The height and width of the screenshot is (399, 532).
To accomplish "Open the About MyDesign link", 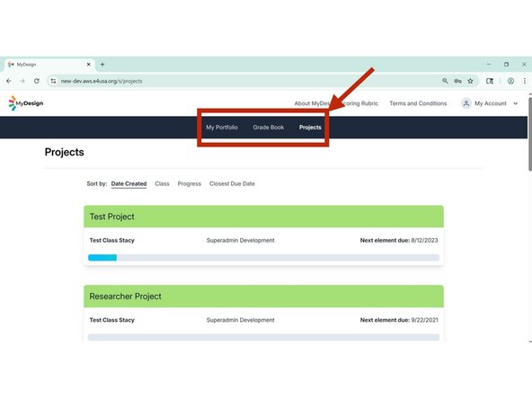I will click(312, 103).
